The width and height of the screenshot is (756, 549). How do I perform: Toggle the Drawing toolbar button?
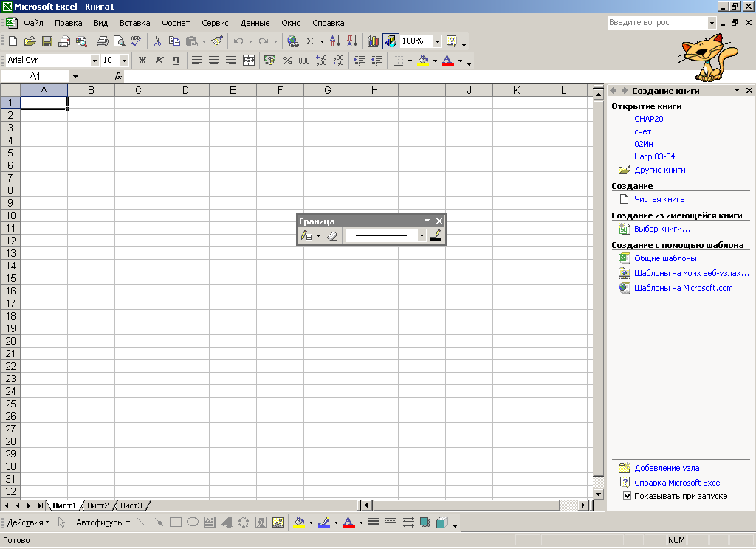[x=391, y=41]
